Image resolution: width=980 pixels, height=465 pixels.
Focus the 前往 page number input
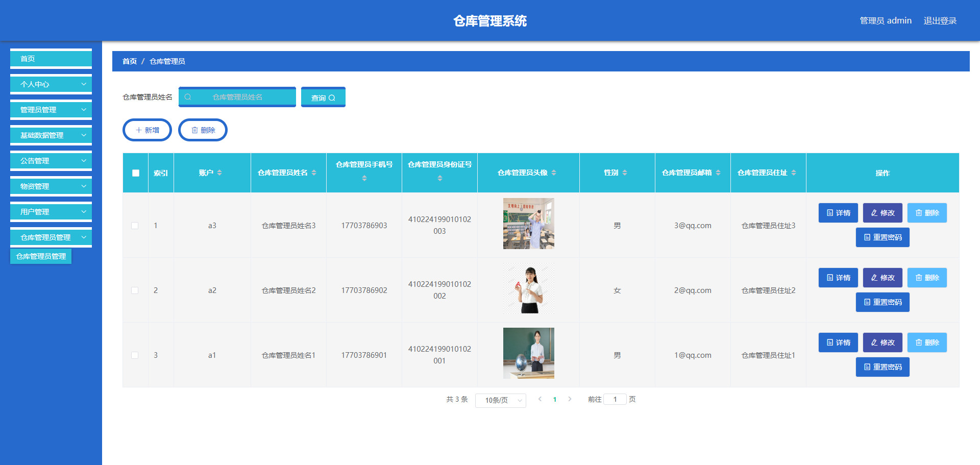615,399
